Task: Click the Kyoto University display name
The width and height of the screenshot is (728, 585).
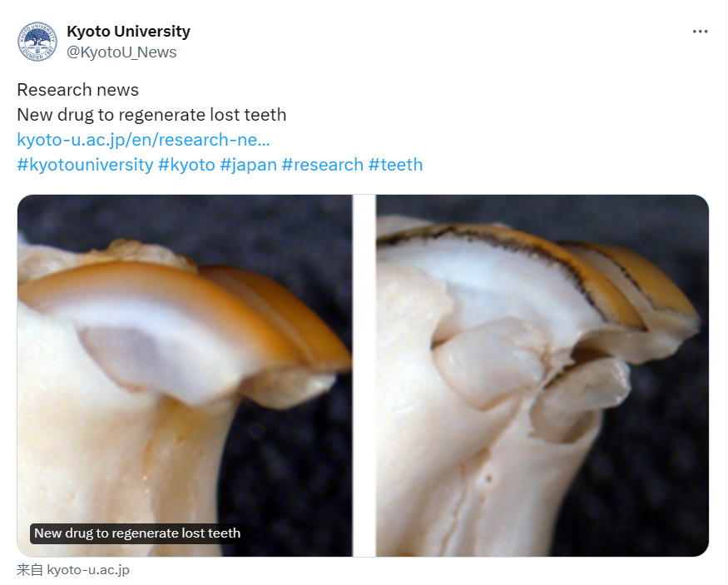Action: pos(129,31)
